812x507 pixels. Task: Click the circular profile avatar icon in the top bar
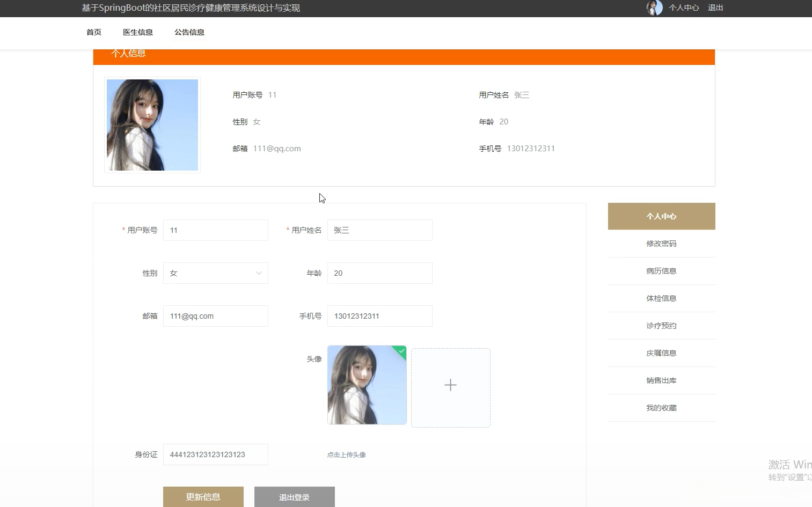click(654, 8)
